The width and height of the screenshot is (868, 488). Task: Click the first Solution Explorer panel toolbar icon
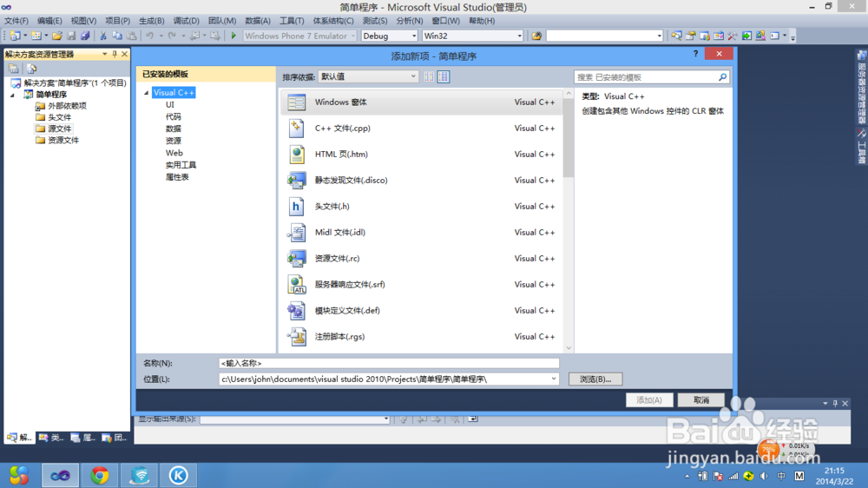click(13, 69)
